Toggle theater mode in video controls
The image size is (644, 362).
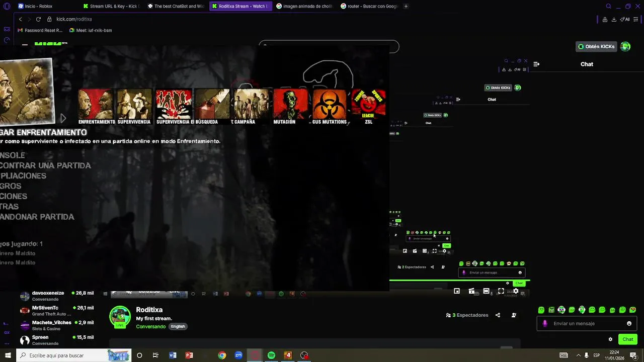tap(487, 291)
